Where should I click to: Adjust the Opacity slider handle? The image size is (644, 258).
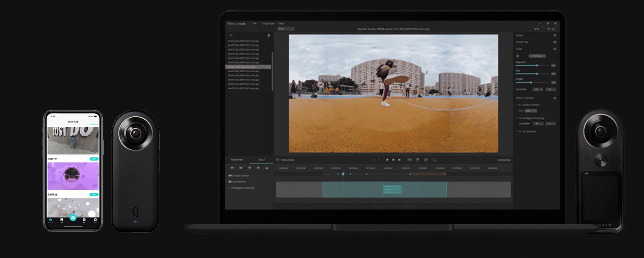point(537,65)
